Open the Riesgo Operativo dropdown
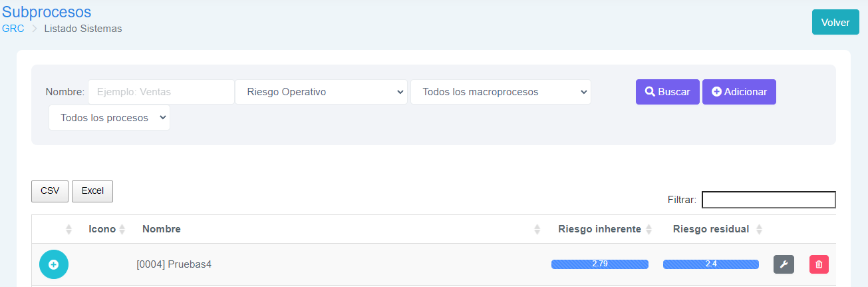Screen dimensions: 868x287 [321, 92]
